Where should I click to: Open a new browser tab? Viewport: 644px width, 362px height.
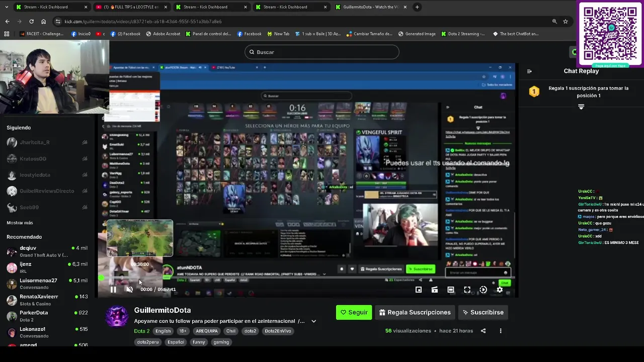[417, 7]
